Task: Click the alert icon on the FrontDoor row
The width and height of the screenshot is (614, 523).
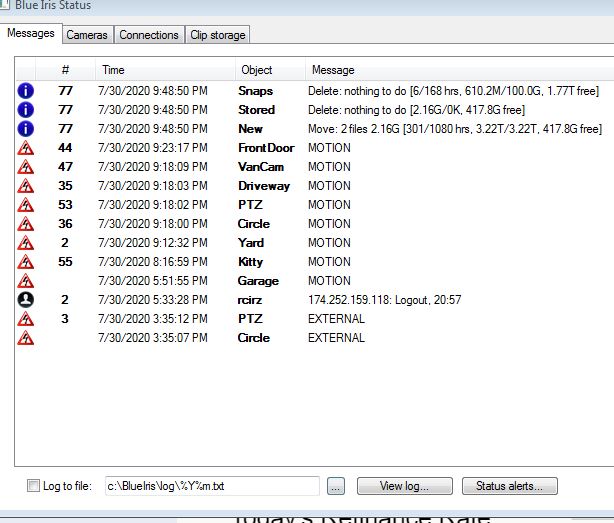Action: point(25,148)
